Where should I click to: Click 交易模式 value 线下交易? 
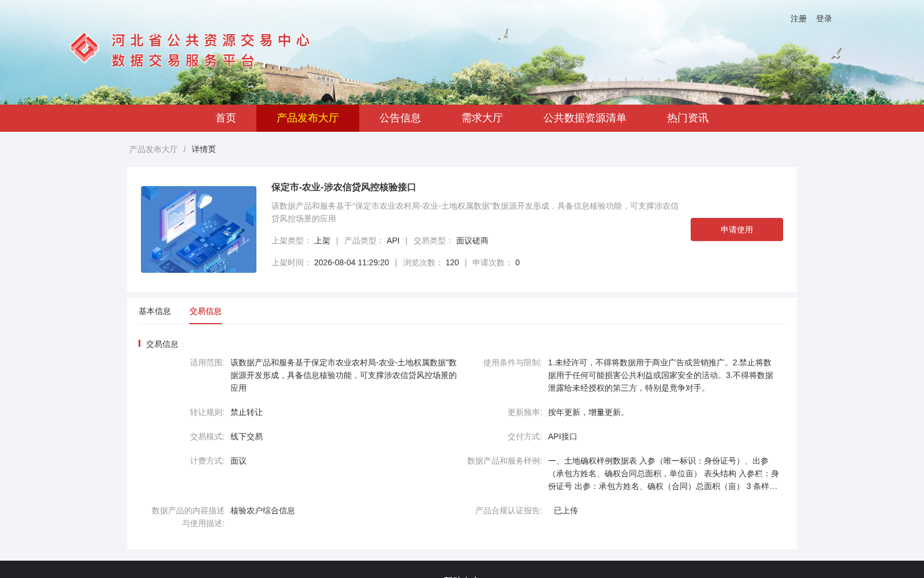pos(247,436)
